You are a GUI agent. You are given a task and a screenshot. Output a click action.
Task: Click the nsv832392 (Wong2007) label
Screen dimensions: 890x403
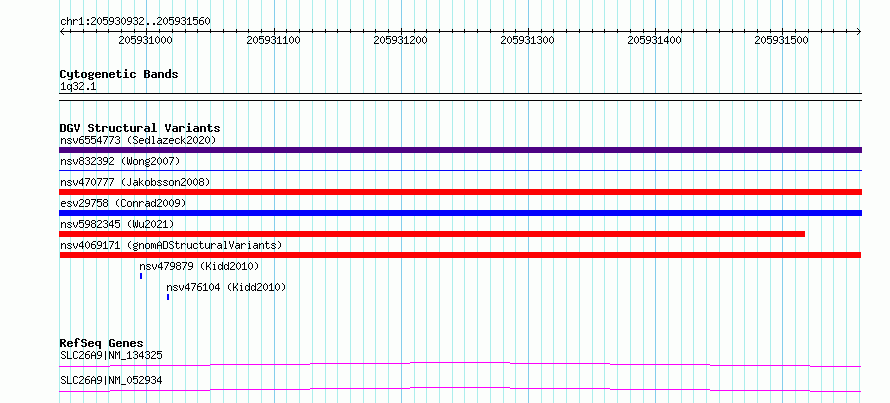(x=120, y=161)
